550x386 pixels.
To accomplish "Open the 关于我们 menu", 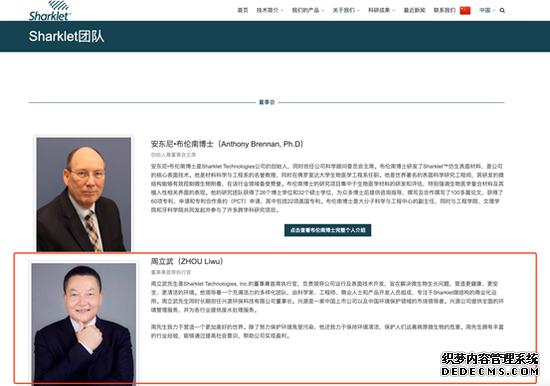I will (x=346, y=11).
